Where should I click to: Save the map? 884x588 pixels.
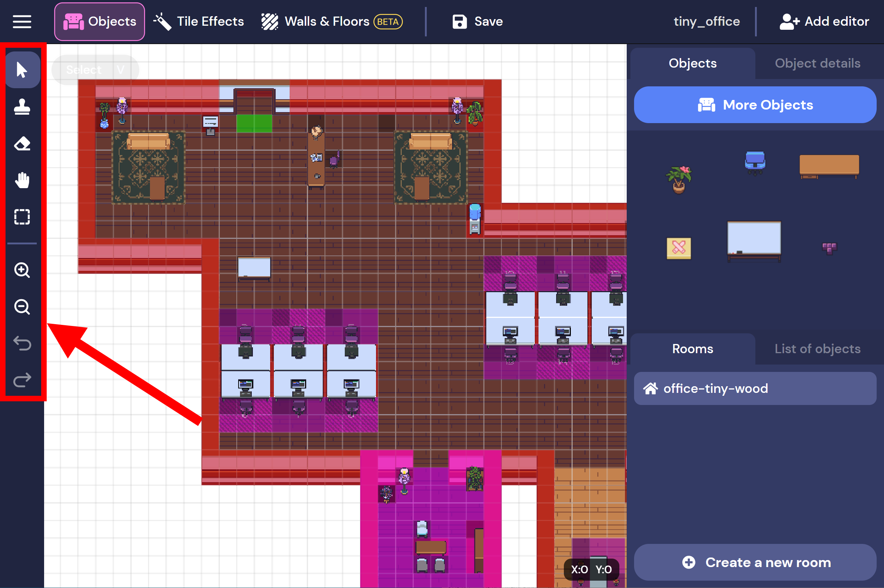pyautogui.click(x=477, y=21)
